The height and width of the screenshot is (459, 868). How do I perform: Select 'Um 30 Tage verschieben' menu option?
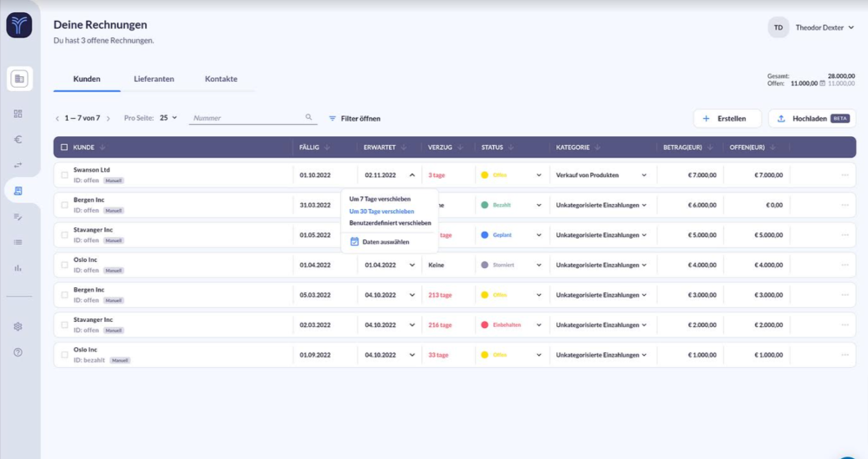click(381, 211)
